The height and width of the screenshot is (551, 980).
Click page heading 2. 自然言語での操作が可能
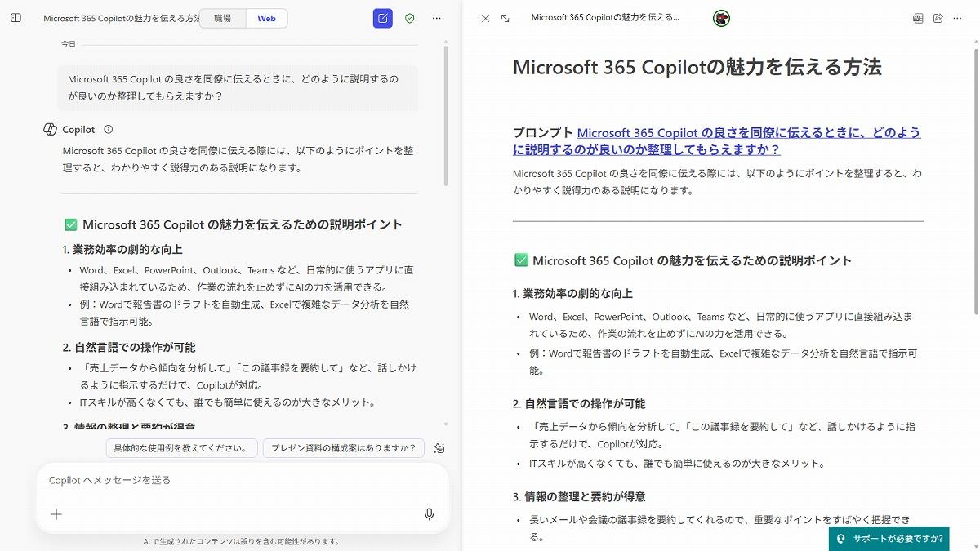(x=579, y=404)
